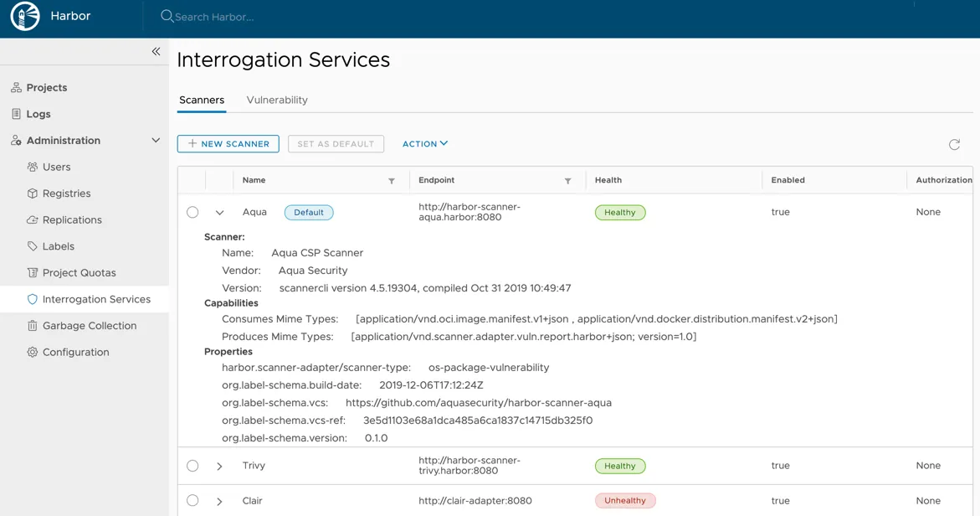Open the ACTION dropdown menu
Image resolution: width=980 pixels, height=516 pixels.
(x=425, y=143)
